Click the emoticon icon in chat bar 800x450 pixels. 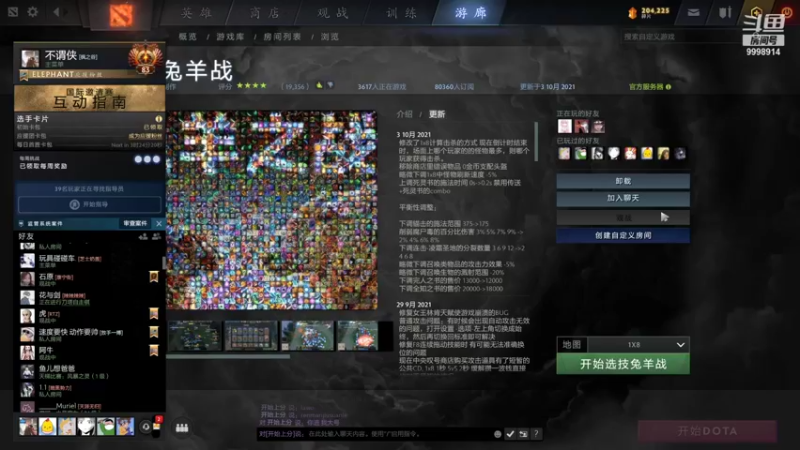(x=497, y=434)
